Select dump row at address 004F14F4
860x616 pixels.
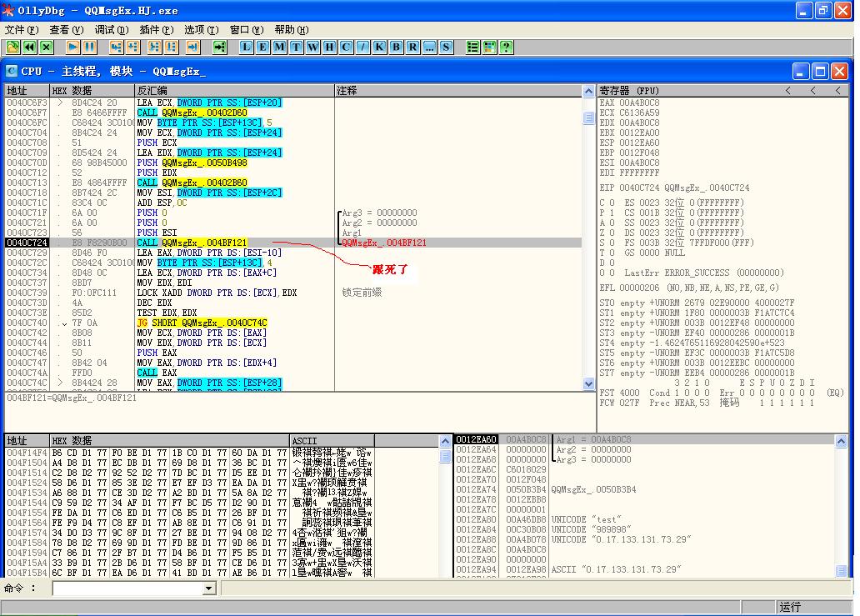(x=188, y=453)
